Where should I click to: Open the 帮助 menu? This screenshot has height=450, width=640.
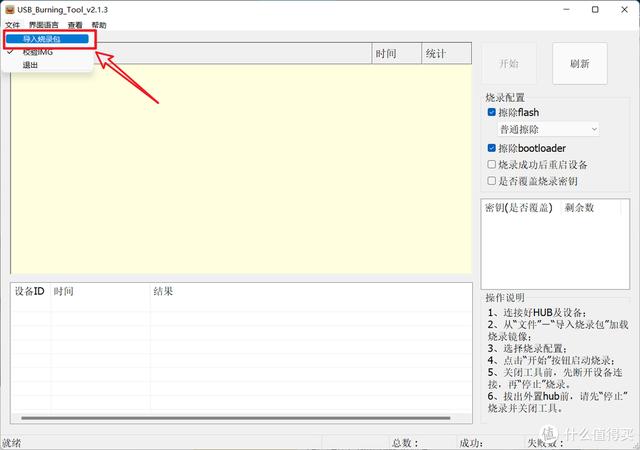(99, 25)
